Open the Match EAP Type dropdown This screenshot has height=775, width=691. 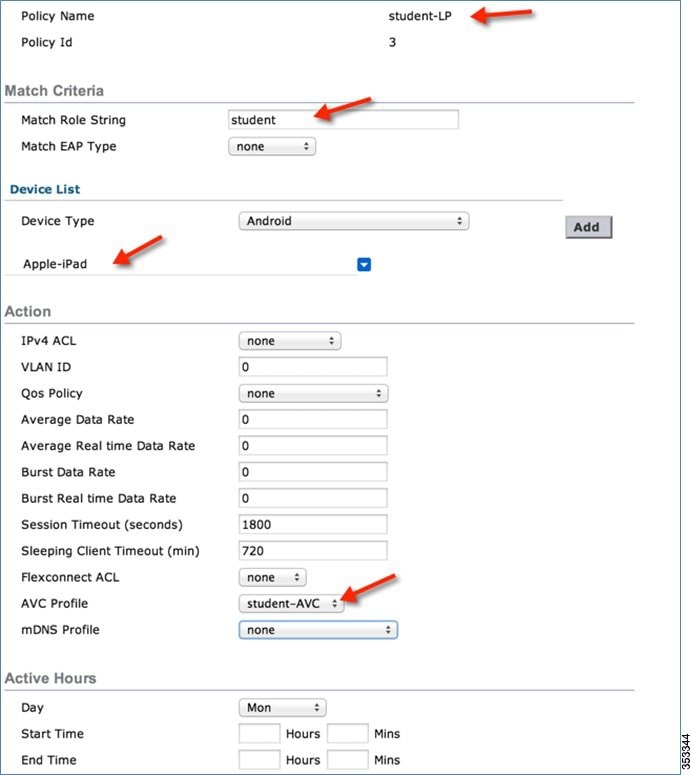(272, 146)
